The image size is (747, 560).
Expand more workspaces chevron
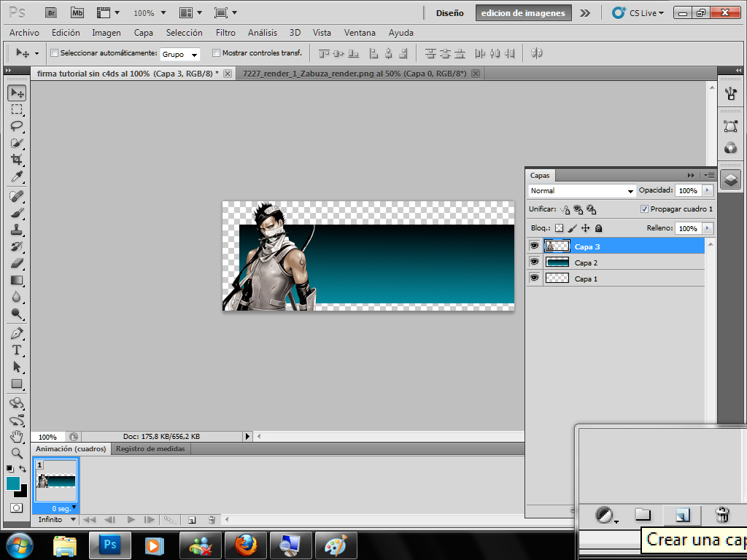[x=585, y=13]
